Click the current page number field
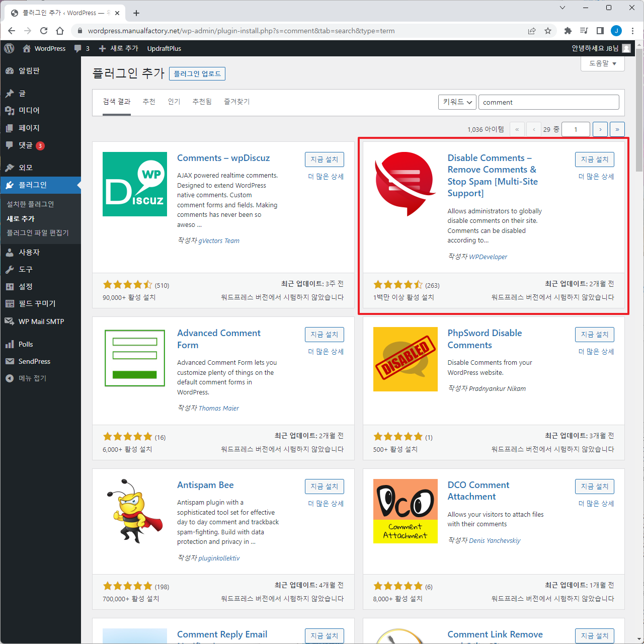 pos(576,129)
